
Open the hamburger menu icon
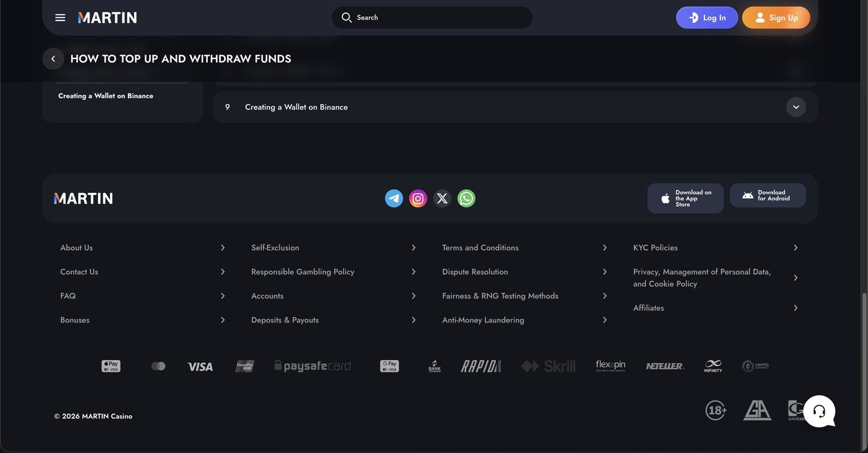60,17
